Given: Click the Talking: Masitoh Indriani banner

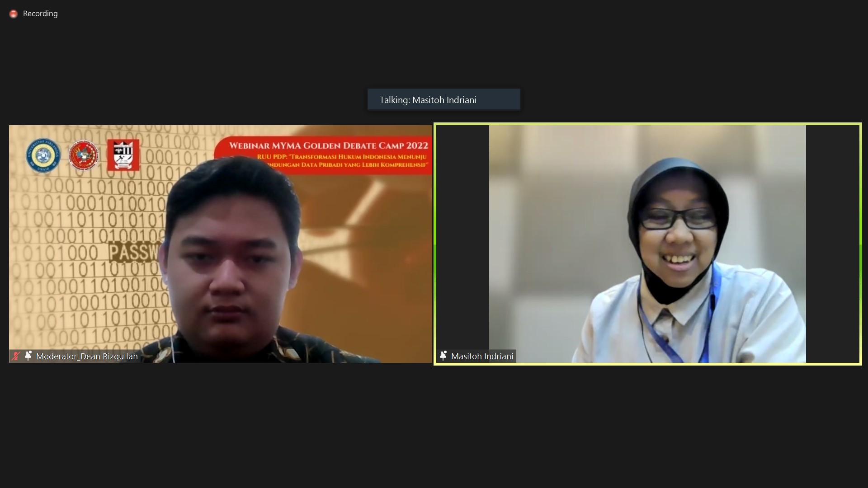Looking at the screenshot, I should [443, 100].
